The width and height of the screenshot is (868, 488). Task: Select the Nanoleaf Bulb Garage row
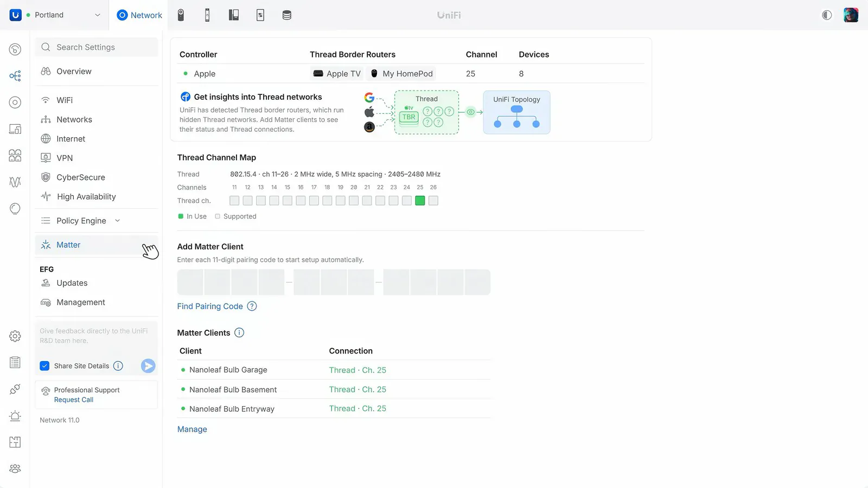(334, 370)
